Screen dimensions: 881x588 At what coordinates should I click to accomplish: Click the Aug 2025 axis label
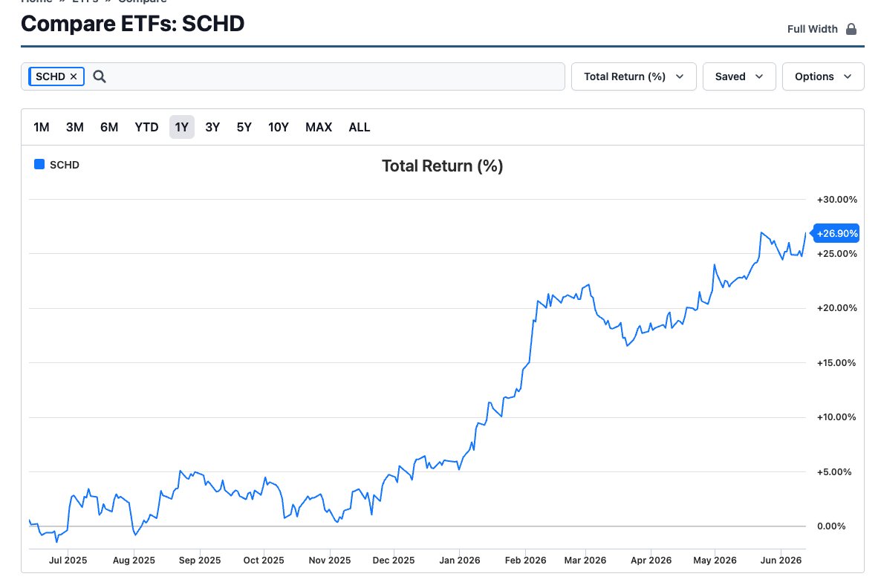coord(134,560)
